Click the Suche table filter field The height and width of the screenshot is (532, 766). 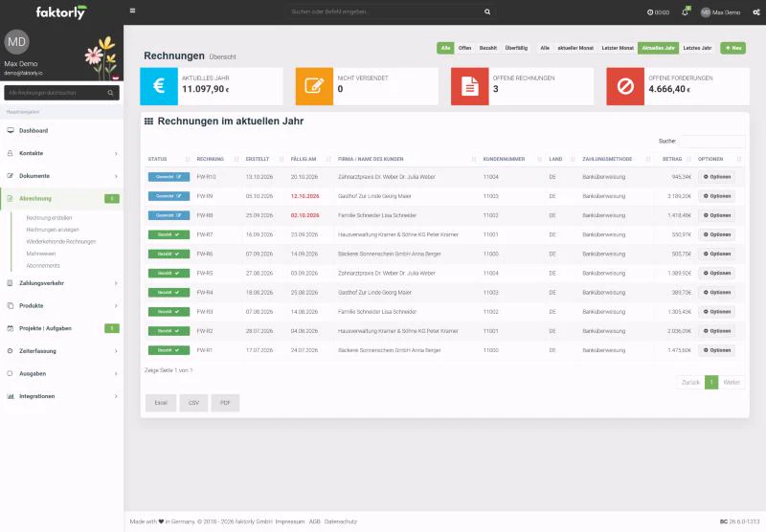click(x=712, y=141)
